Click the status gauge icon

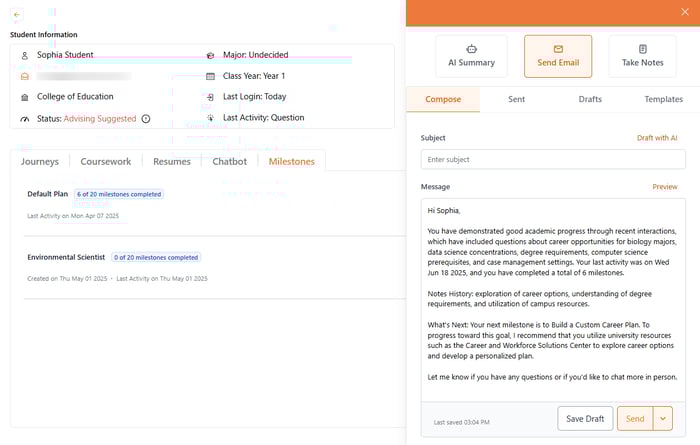(25, 119)
